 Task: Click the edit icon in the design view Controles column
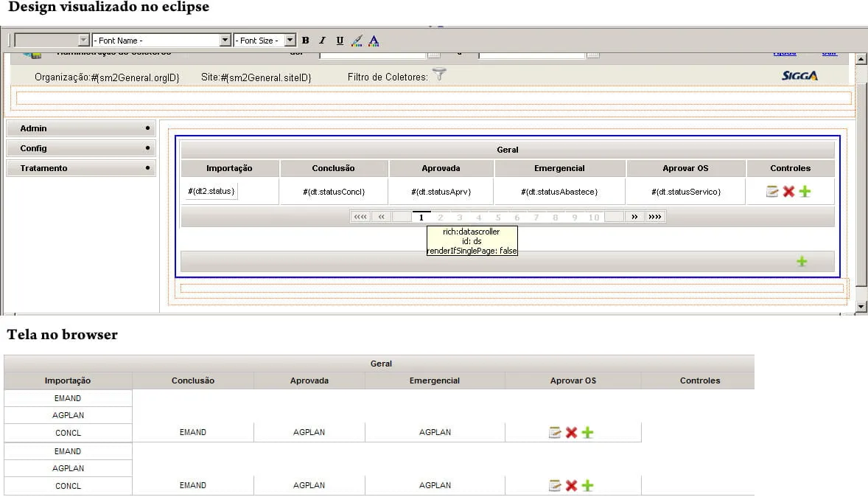tap(772, 192)
